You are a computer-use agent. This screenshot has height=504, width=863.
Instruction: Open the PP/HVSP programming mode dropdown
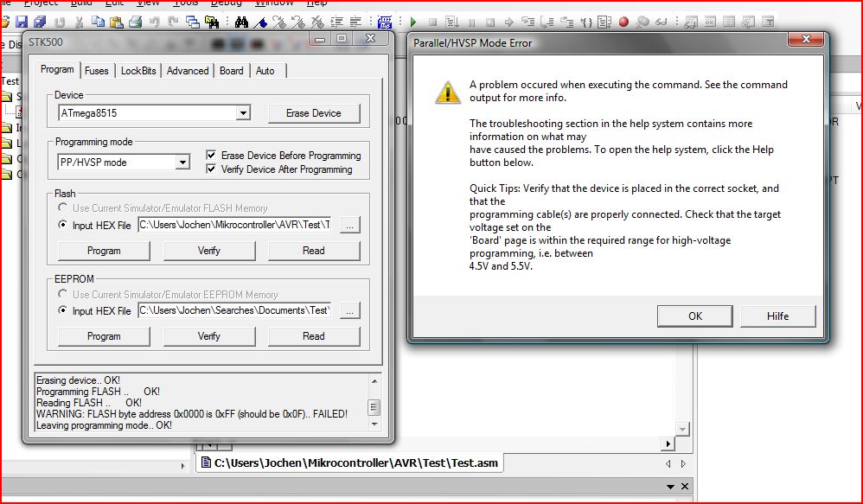click(182, 162)
